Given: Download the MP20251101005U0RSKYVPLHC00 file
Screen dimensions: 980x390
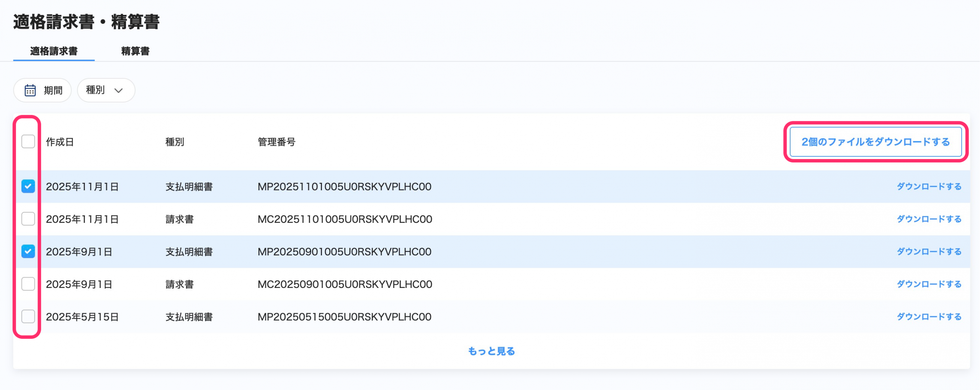Looking at the screenshot, I should pyautogui.click(x=929, y=187).
